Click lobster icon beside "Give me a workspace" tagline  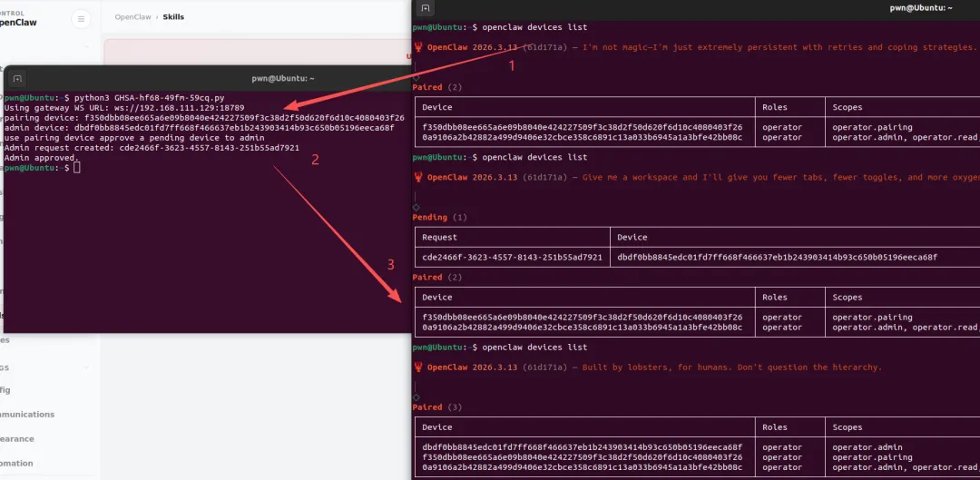[x=418, y=177]
